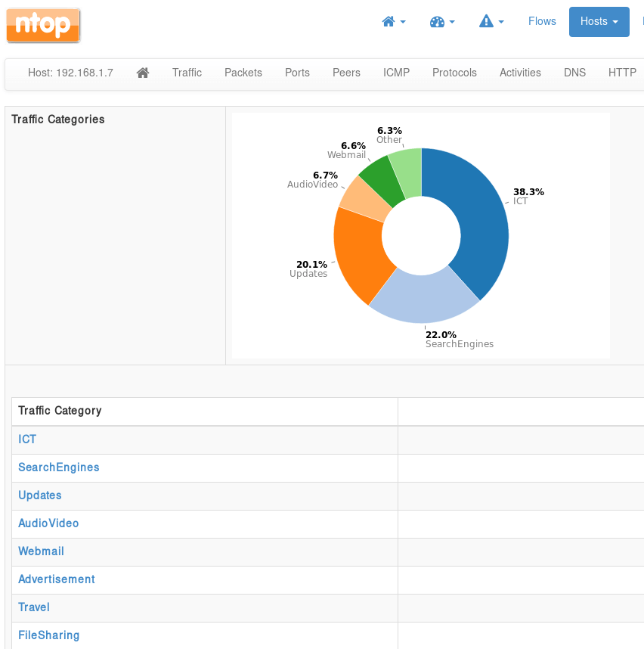The width and height of the screenshot is (644, 649).
Task: Switch to the Traffic tab
Action: [x=187, y=73]
